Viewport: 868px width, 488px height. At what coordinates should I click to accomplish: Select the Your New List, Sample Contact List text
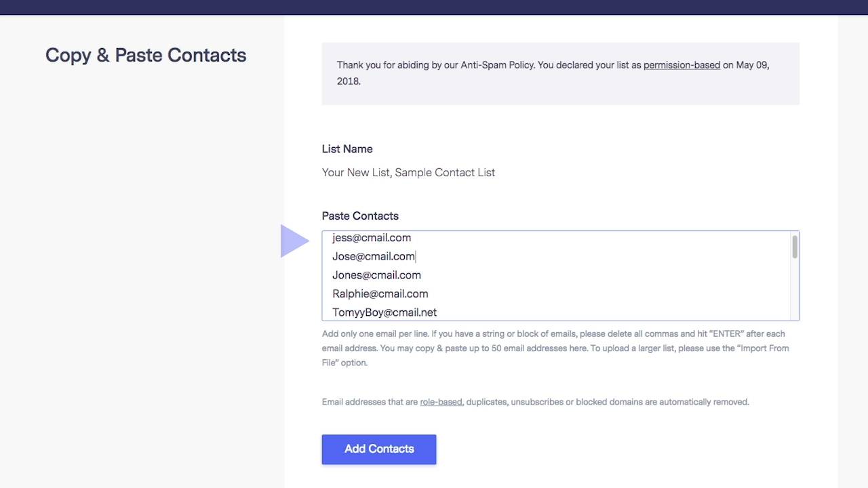coord(408,173)
